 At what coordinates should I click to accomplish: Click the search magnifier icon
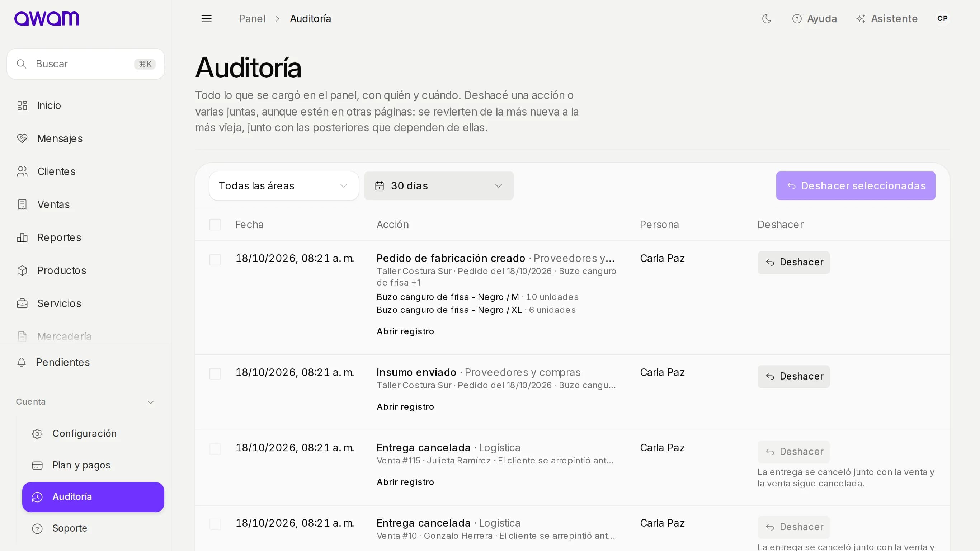[x=22, y=64]
